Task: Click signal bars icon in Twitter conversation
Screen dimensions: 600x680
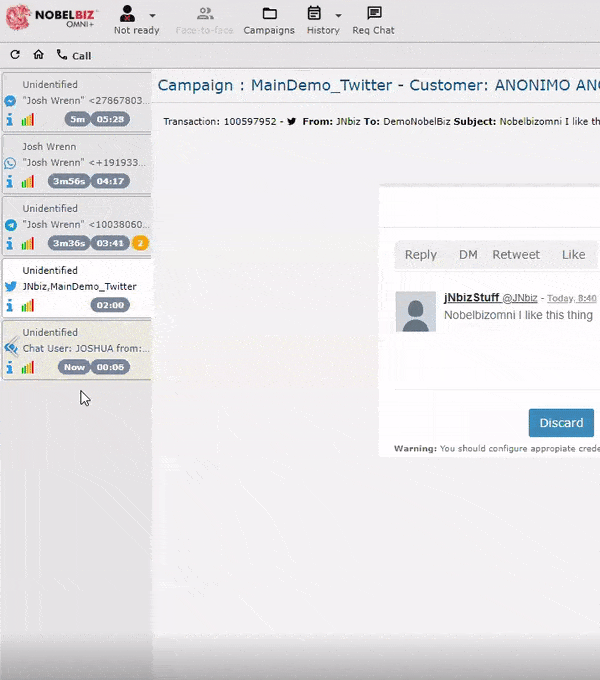Action: [28, 305]
